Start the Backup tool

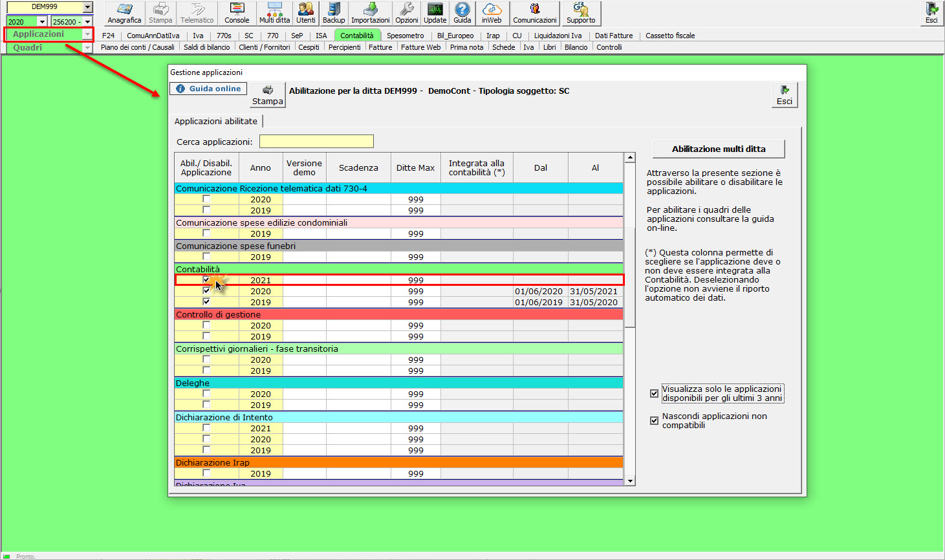334,13
